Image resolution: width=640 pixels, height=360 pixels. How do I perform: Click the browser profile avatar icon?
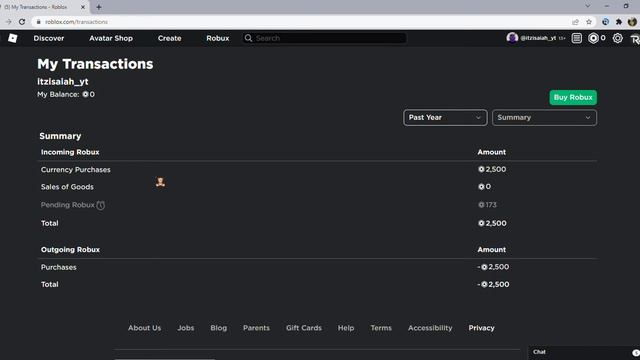click(x=632, y=22)
